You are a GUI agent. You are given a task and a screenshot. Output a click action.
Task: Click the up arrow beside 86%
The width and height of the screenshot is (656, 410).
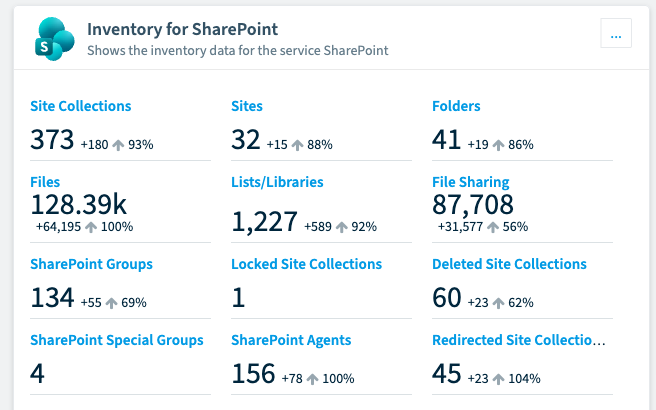point(498,145)
